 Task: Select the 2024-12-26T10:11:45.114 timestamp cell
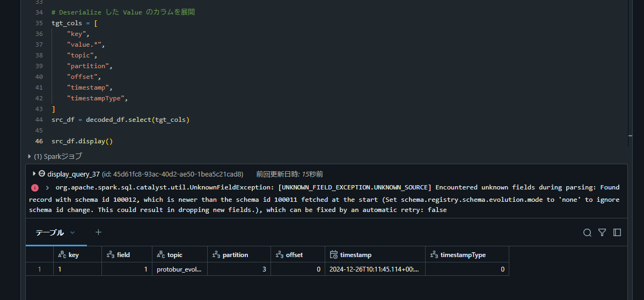click(x=375, y=269)
